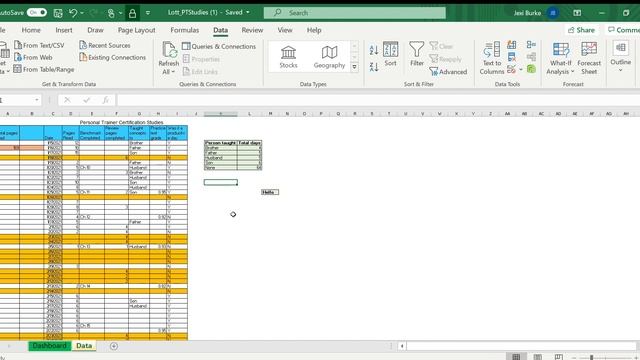Click From Table/Range button
The image size is (640, 360).
point(44,69)
